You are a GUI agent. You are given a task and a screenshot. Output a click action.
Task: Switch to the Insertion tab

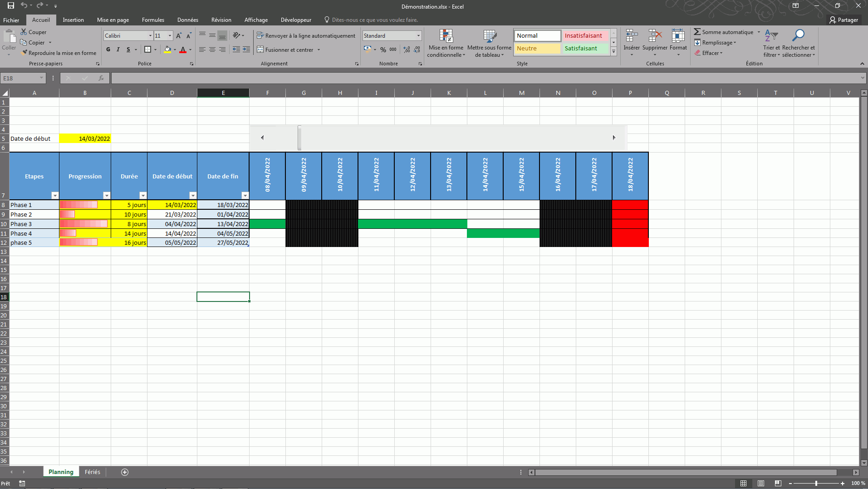(73, 20)
